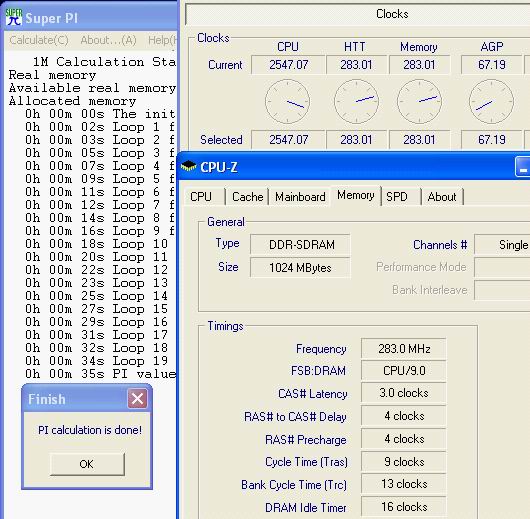
Task: Click the FSB:DRAM value CPU/9.0
Action: coord(404,371)
